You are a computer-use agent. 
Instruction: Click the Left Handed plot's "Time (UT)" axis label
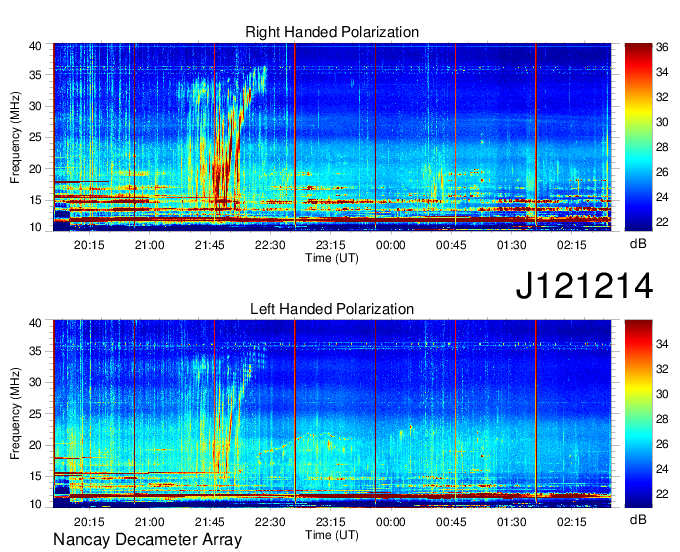[x=332, y=535]
